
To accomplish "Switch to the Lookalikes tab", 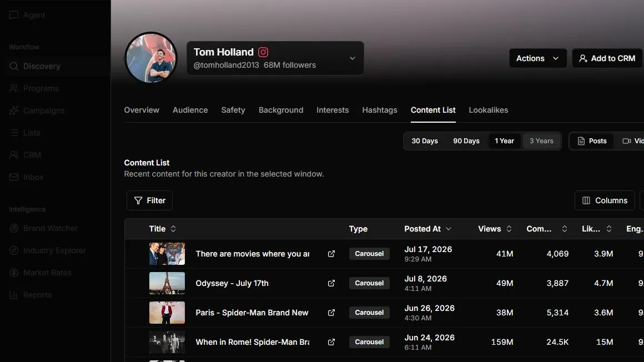I will pyautogui.click(x=489, y=110).
